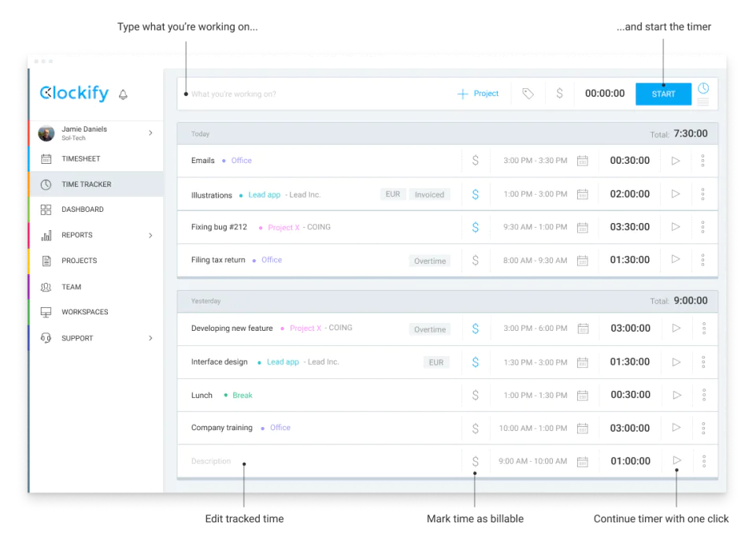Click the tag icon in timer bar
The height and width of the screenshot is (546, 756).
(x=528, y=94)
